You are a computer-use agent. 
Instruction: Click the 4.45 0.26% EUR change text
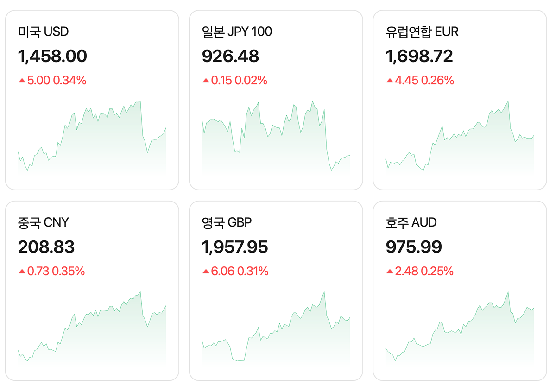pyautogui.click(x=424, y=81)
